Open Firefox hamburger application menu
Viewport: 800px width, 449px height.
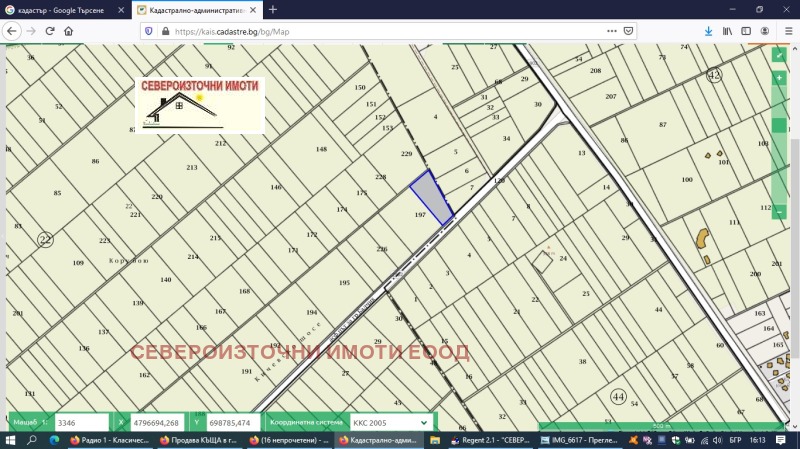coord(788,31)
